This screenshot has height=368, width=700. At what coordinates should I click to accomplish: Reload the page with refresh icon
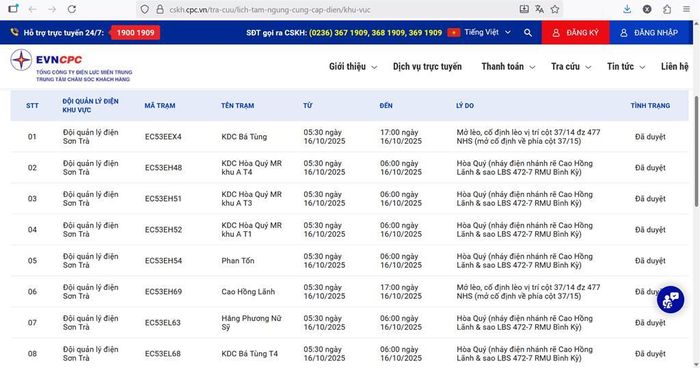[71, 9]
